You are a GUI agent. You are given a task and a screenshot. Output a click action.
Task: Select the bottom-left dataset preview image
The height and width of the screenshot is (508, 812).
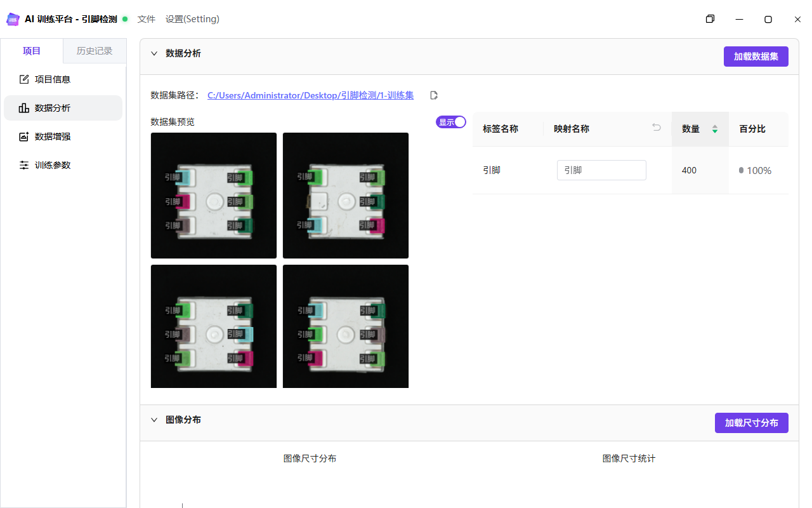214,326
